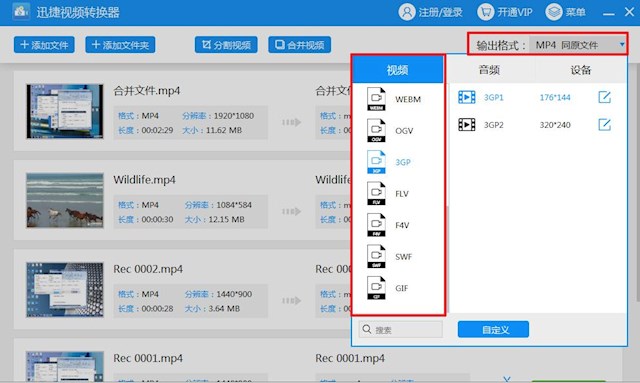Select the Rec 0002.mp4 thumbnail

click(64, 289)
